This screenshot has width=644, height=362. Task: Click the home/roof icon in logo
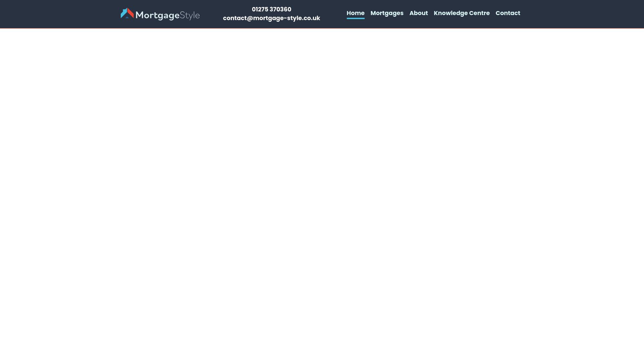click(127, 13)
